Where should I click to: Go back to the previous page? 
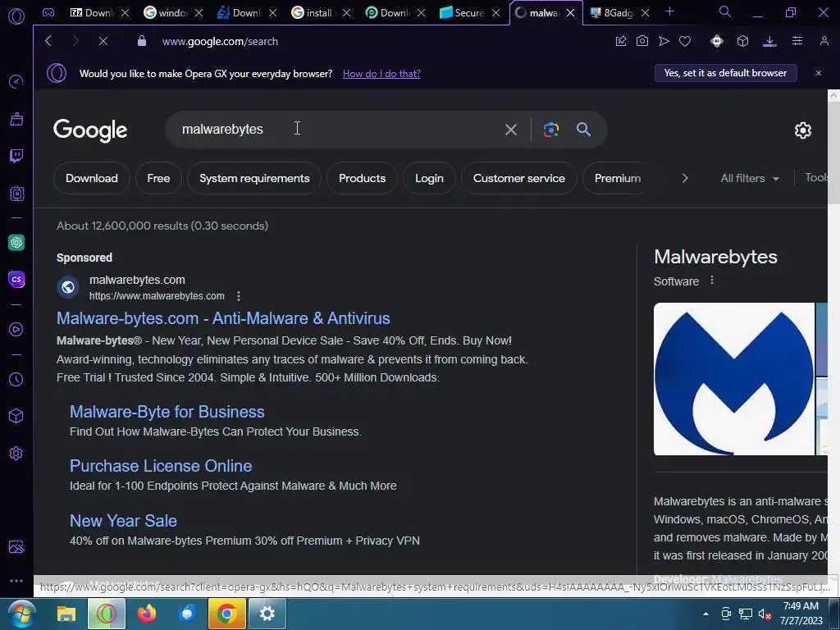(x=48, y=41)
